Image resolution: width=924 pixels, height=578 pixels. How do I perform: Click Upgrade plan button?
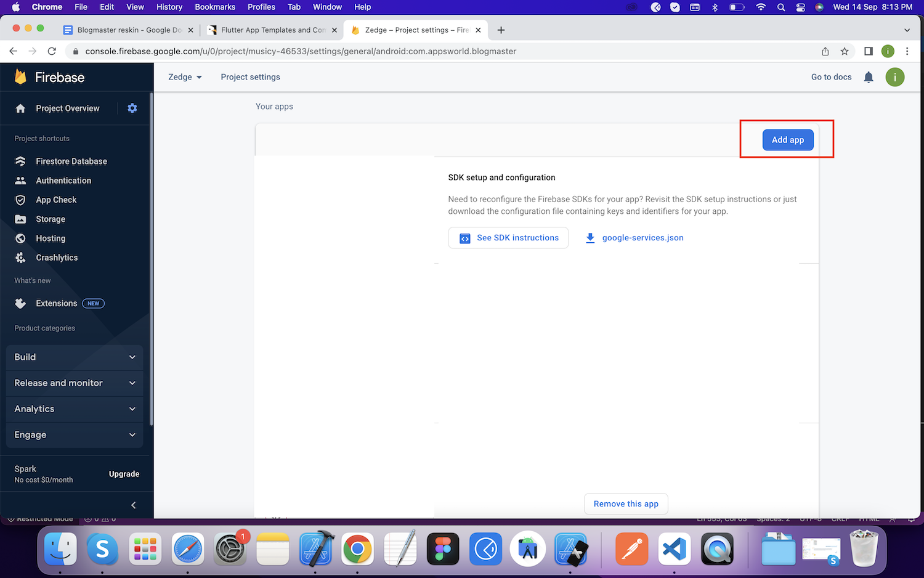tap(124, 474)
